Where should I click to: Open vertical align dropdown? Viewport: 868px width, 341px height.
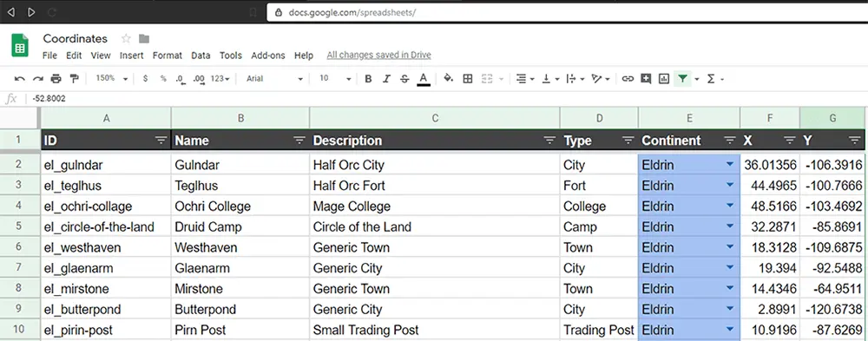(550, 79)
